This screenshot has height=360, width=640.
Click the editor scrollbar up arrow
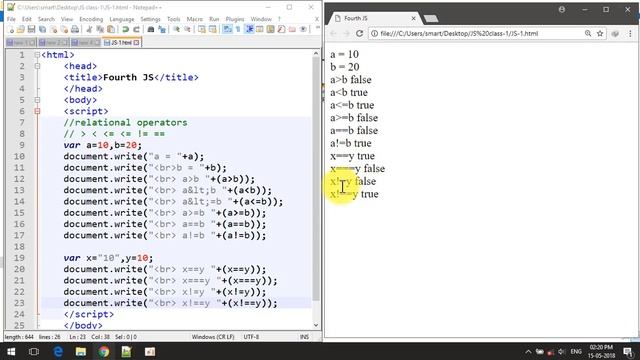[316, 53]
